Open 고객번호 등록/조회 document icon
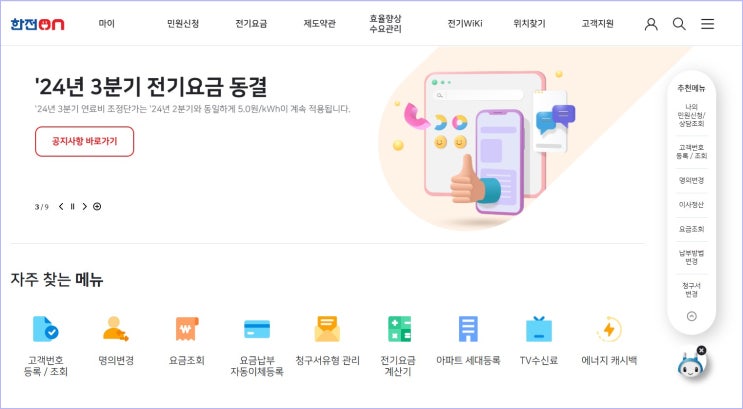 (x=45, y=329)
